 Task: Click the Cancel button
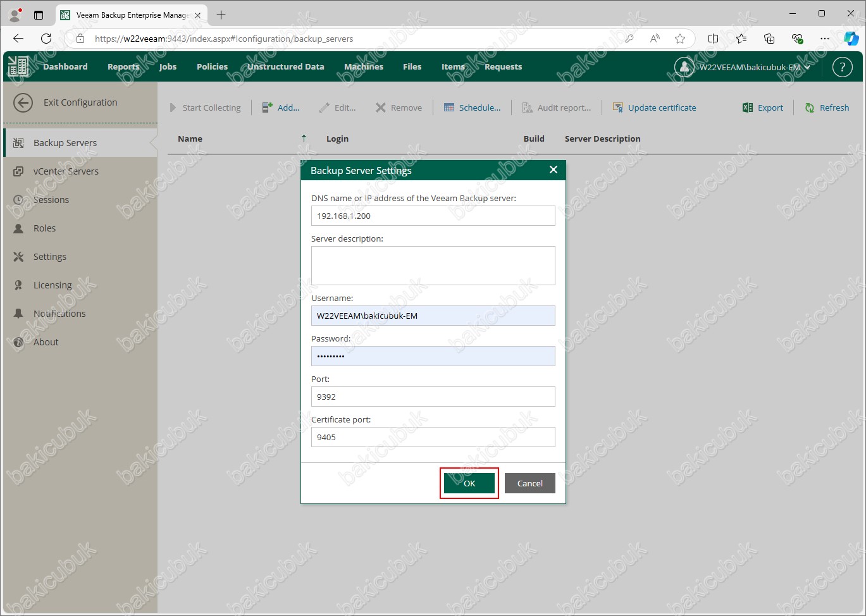point(530,483)
